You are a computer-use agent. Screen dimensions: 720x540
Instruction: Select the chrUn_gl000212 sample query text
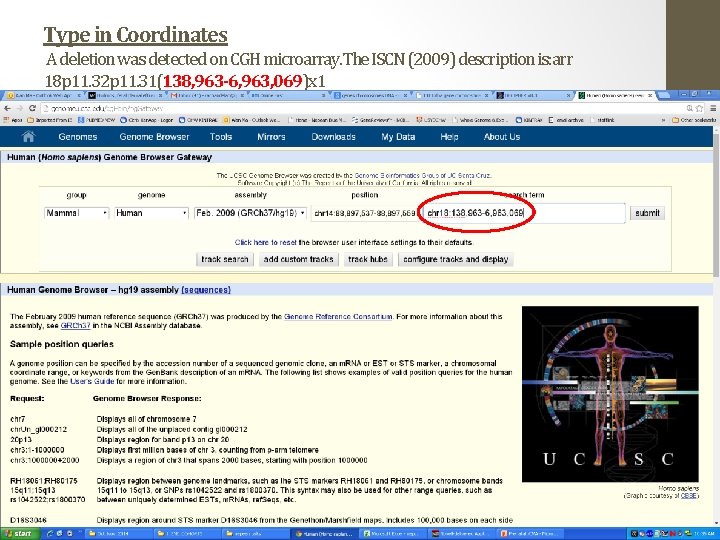39,429
